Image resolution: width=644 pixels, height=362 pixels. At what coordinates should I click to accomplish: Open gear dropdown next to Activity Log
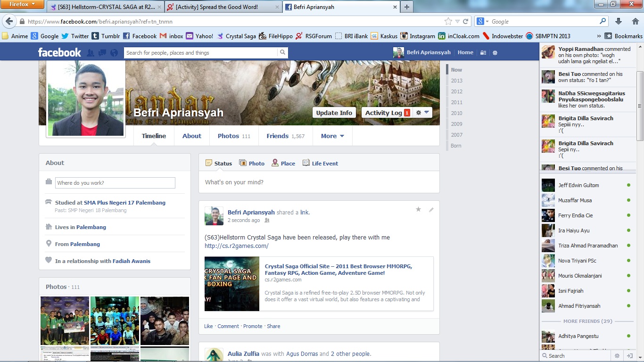422,113
